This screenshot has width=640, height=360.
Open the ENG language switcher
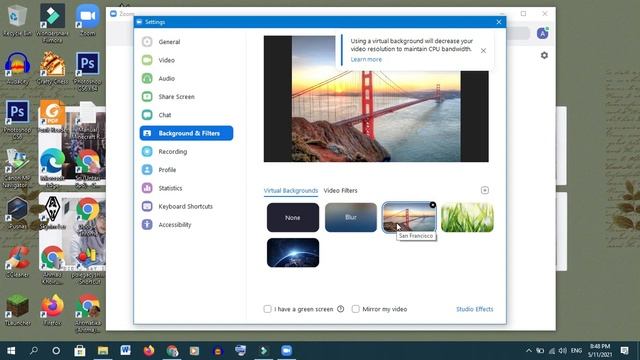576,351
